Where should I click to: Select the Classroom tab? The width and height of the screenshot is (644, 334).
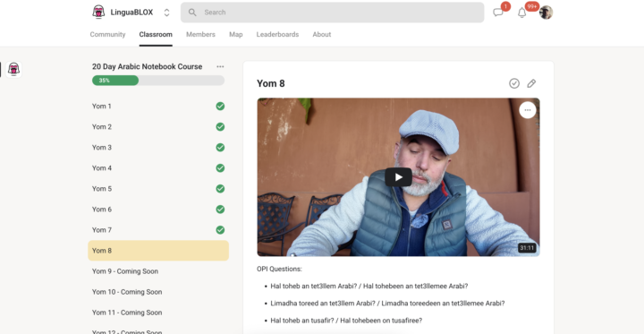pyautogui.click(x=156, y=35)
